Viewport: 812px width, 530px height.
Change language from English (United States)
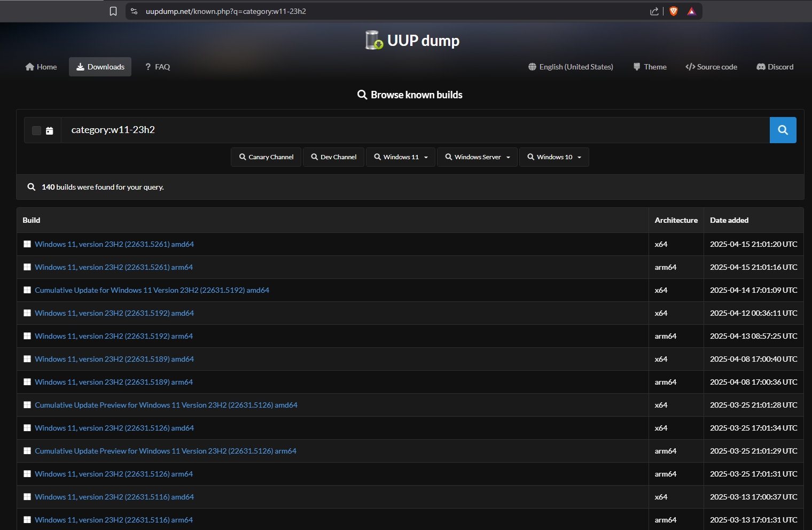click(x=571, y=67)
